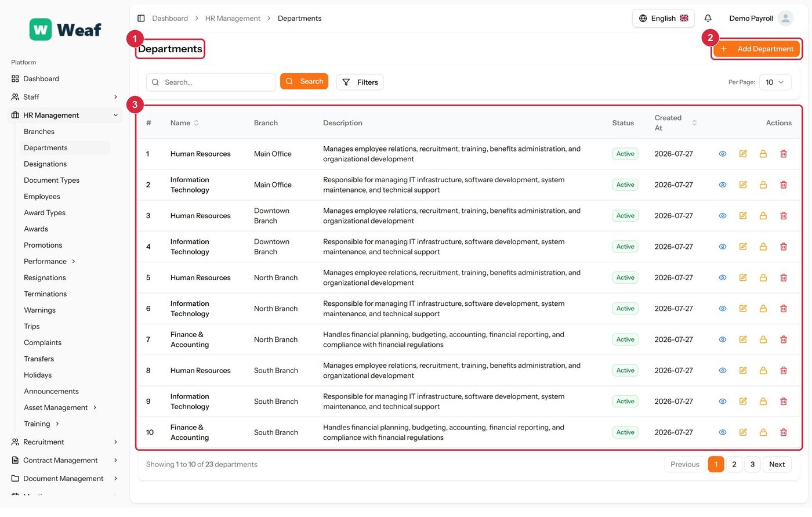Collapse the HR Management section
This screenshot has width=812, height=517.
pyautogui.click(x=64, y=115)
